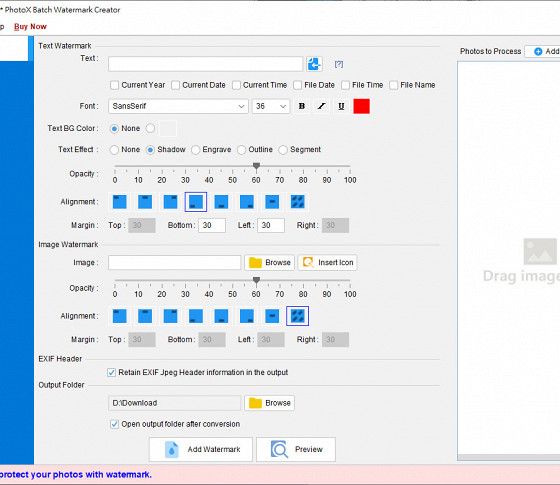Open the [?] help link next to Text
The width and height of the screenshot is (560, 485).
tap(339, 64)
